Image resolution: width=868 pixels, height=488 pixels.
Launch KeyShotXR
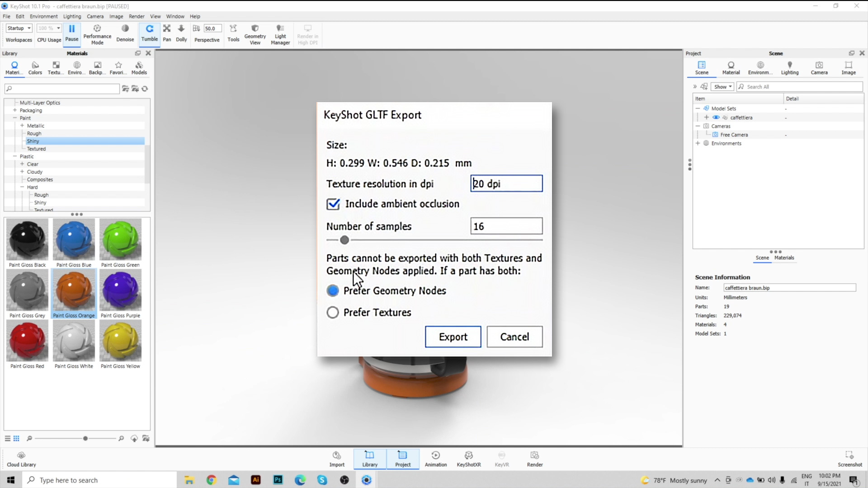tap(469, 459)
